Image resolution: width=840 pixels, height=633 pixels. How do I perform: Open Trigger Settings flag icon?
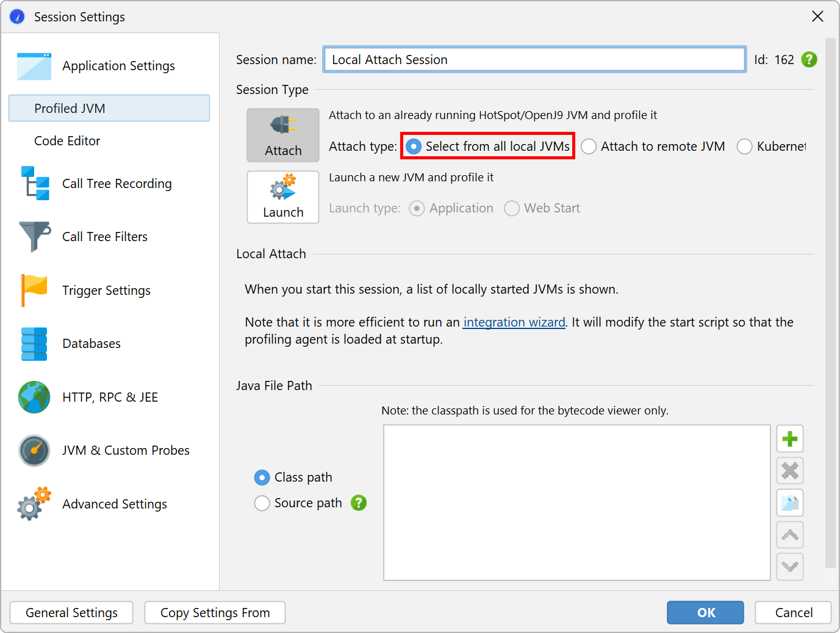35,290
